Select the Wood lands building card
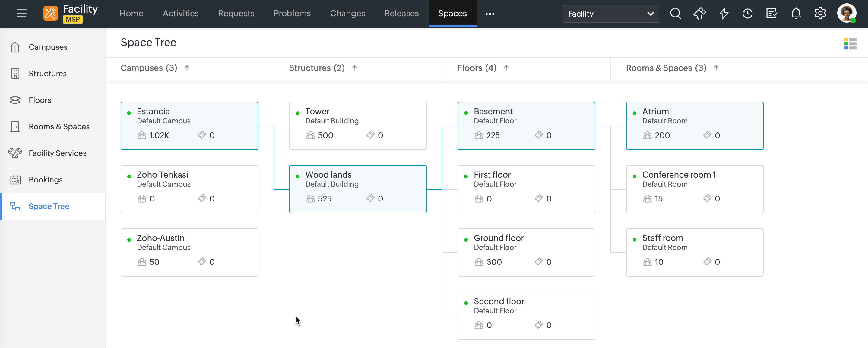The height and width of the screenshot is (348, 868). [357, 189]
